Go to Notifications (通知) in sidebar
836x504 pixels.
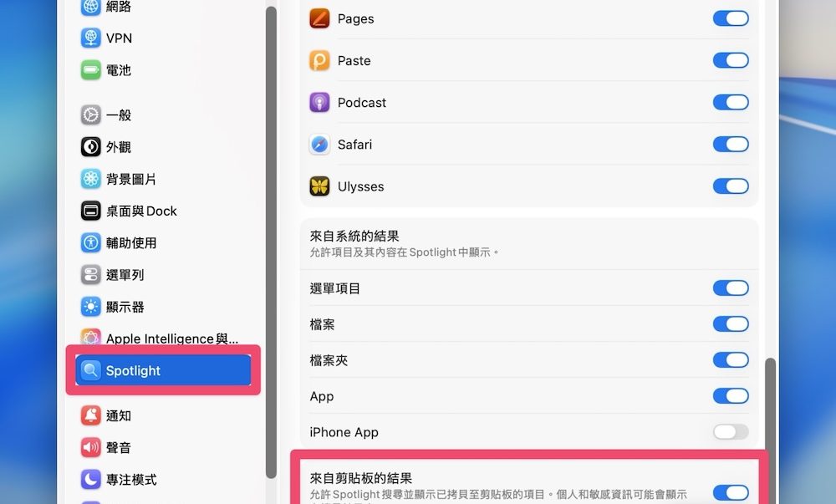pyautogui.click(x=118, y=415)
